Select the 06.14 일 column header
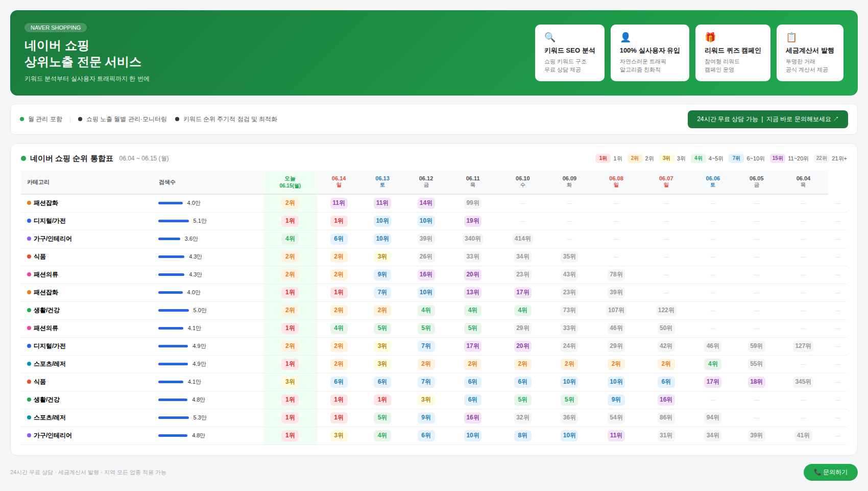 [339, 182]
